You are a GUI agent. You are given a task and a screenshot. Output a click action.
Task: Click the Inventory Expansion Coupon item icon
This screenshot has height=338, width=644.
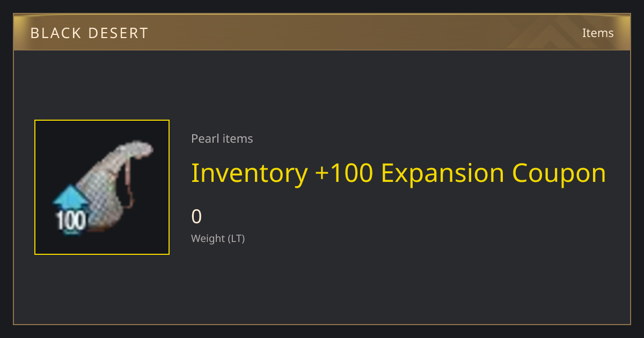102,187
